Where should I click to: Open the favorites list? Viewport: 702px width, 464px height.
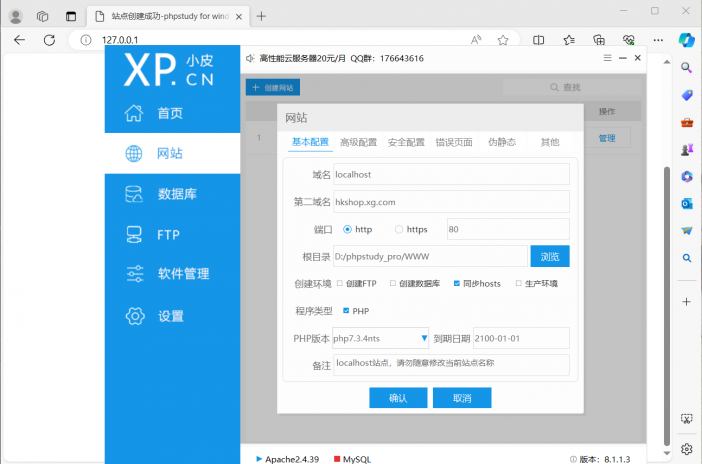point(569,40)
